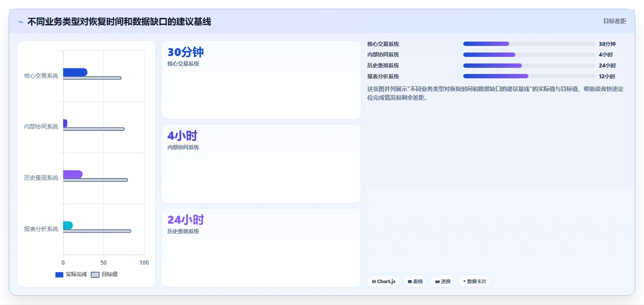Image resolution: width=644 pixels, height=305 pixels.
Task: Click the 历史查询系统 chart axis label
Action: pyautogui.click(x=41, y=178)
